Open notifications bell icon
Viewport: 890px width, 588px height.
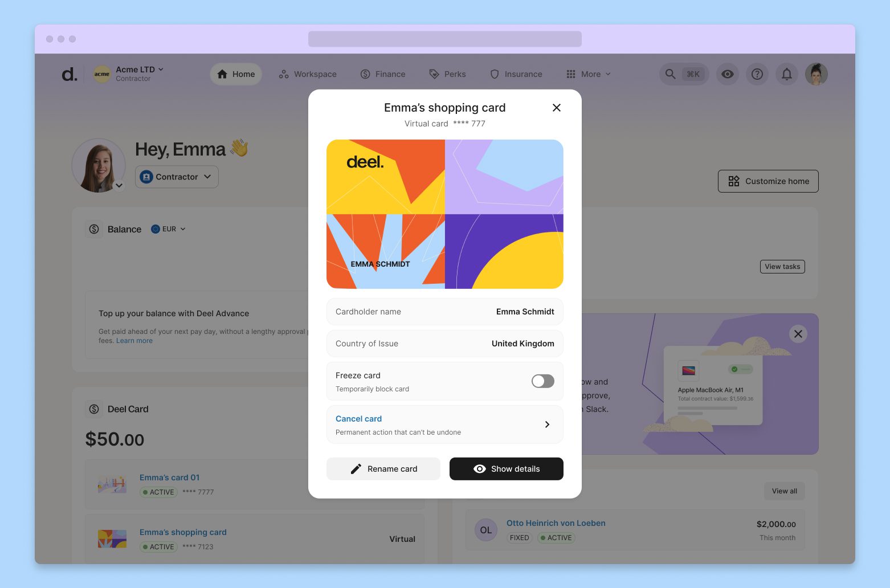point(787,74)
